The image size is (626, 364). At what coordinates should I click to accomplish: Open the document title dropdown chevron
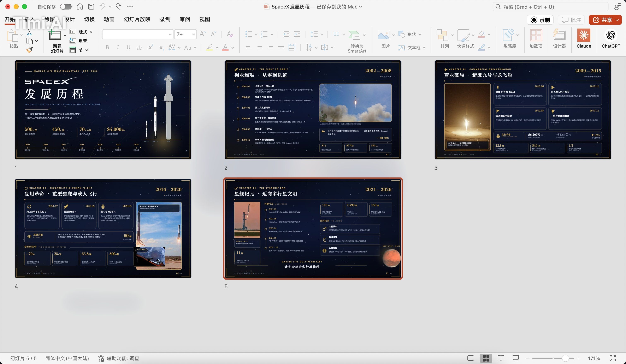pos(360,7)
